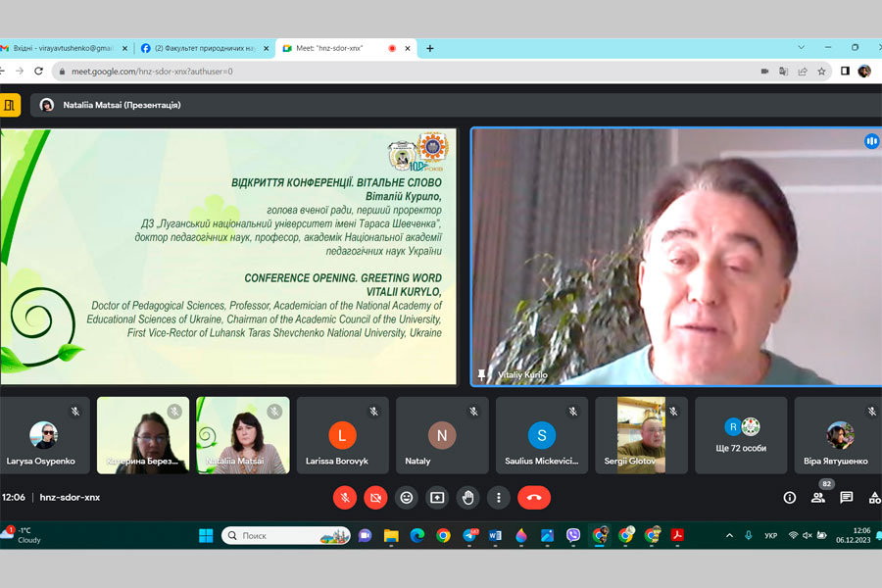
Task: Click the Nataliia Matsai presentation banner
Action: coord(456,105)
